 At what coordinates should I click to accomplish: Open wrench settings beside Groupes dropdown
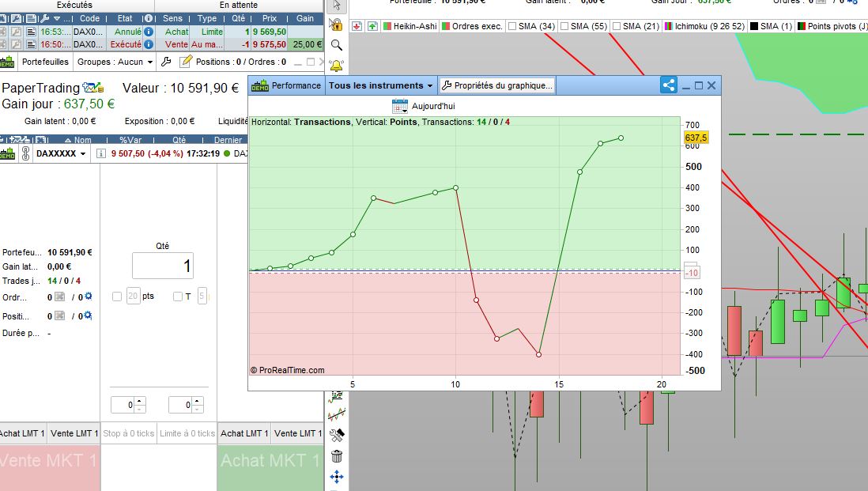click(x=166, y=62)
